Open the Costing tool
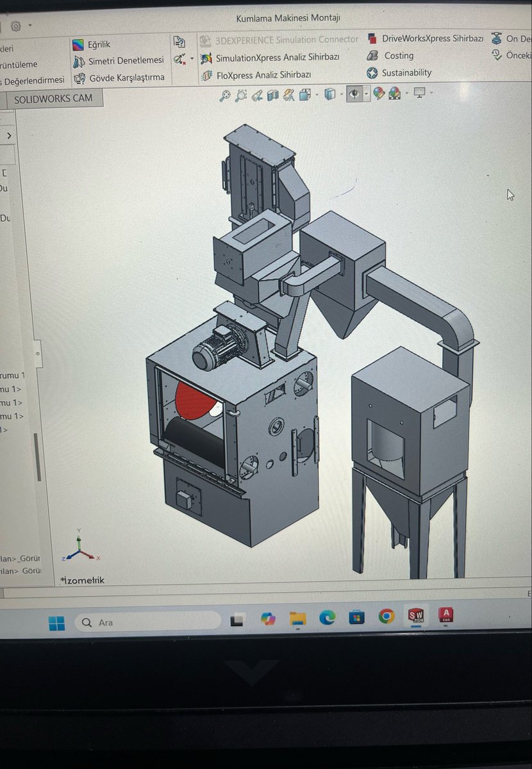Screen dimensions: 532x769 [390, 56]
